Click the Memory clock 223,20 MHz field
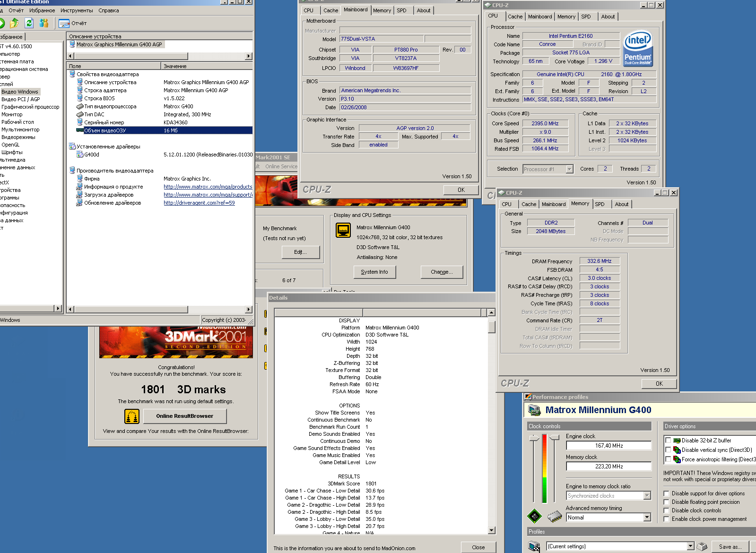Viewport: 756px width, 553px height. click(609, 467)
